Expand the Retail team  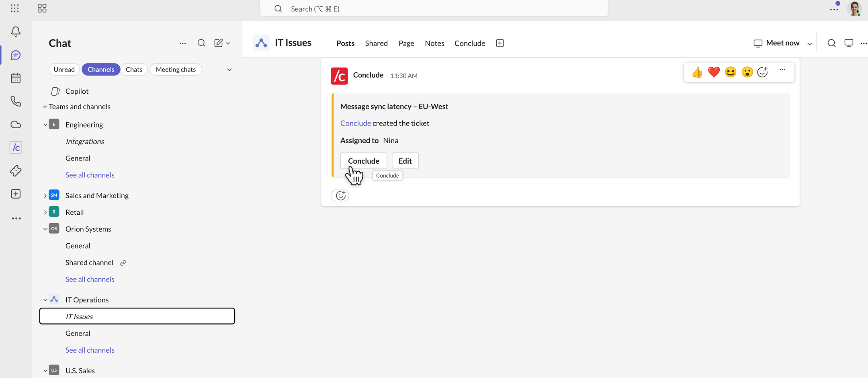(x=45, y=212)
